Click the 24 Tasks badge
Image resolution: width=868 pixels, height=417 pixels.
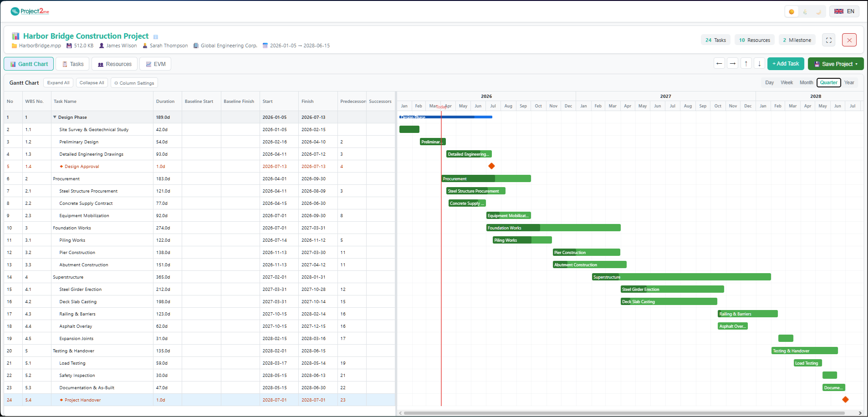click(715, 40)
